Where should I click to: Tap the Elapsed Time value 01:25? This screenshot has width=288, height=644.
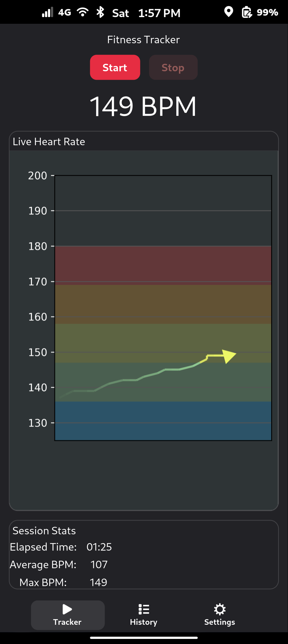(x=99, y=547)
